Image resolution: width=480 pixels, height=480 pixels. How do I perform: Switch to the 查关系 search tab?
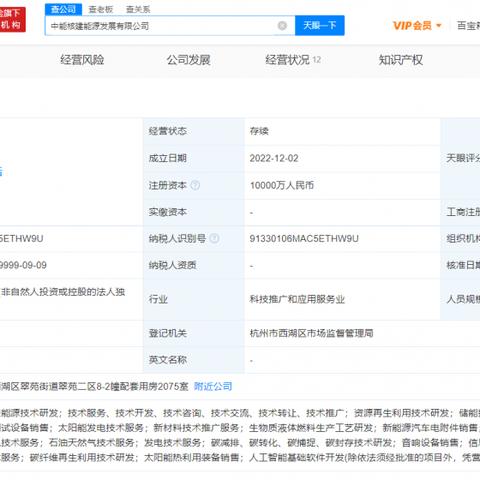pyautogui.click(x=138, y=10)
